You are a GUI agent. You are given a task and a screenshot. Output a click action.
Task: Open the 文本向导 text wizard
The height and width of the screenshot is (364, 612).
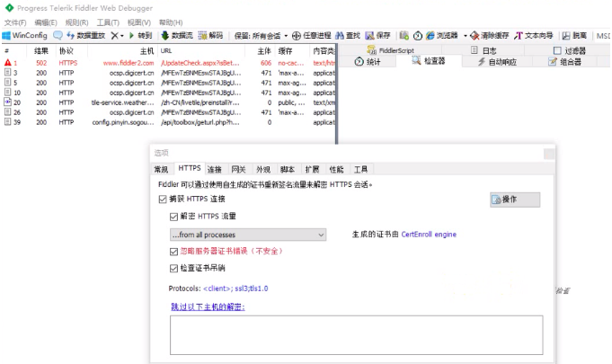point(534,36)
